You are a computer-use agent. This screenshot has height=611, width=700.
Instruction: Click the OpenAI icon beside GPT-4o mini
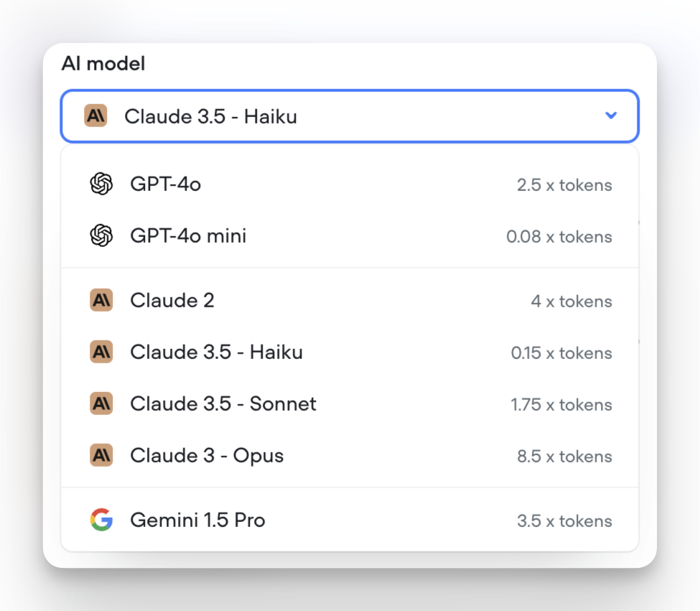[103, 235]
